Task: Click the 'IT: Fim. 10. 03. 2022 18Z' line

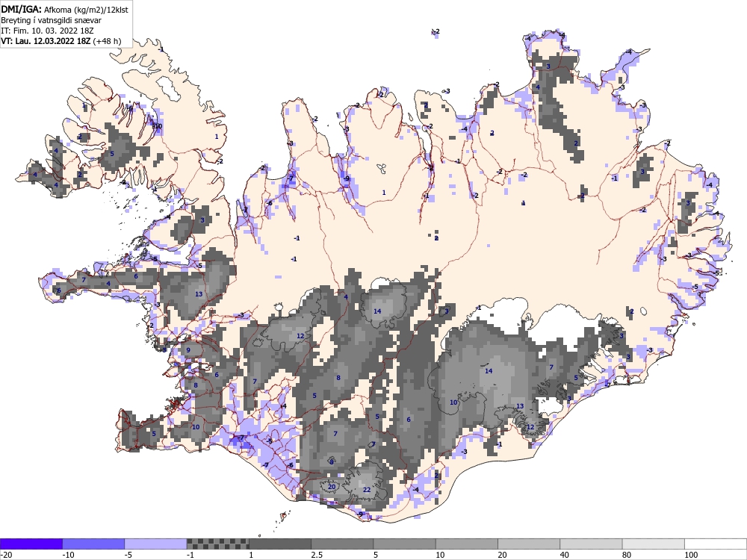Action: pos(47,31)
